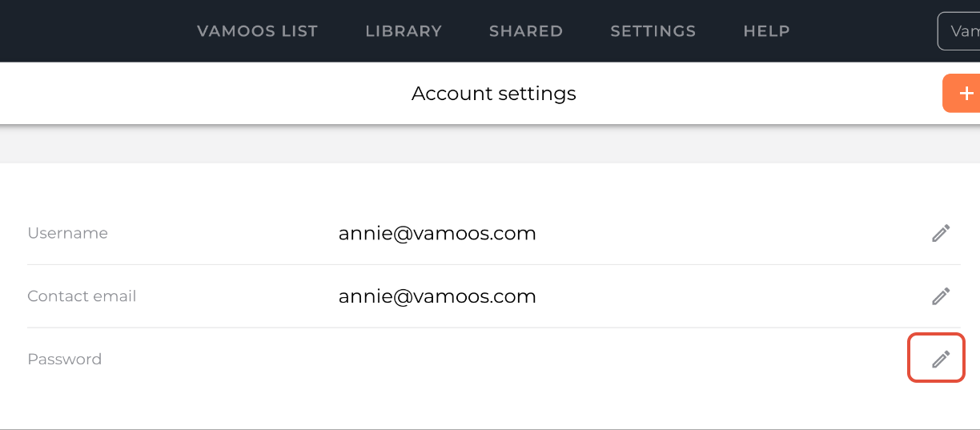Screen dimensions: 980x430
Task: Select the contact email address value
Action: click(x=437, y=296)
